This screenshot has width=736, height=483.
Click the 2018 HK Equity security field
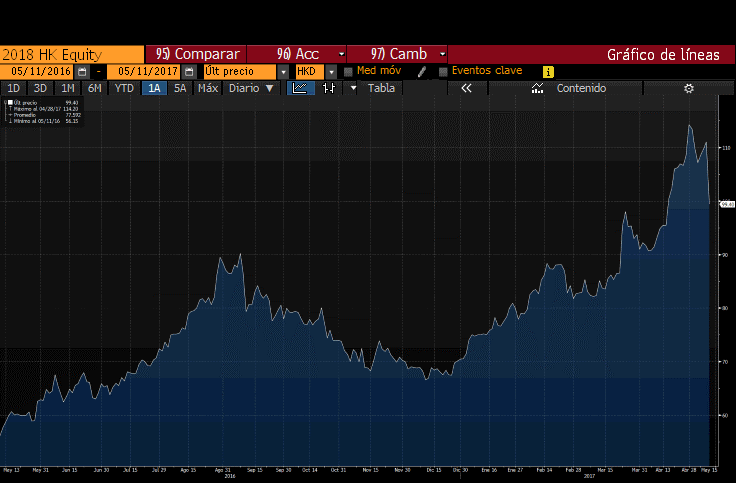pyautogui.click(x=72, y=54)
